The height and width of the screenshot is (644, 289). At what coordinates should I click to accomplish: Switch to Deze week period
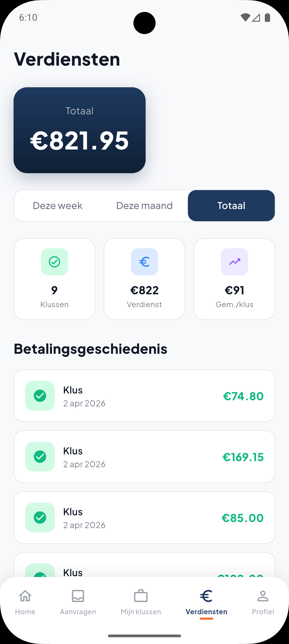(58, 205)
